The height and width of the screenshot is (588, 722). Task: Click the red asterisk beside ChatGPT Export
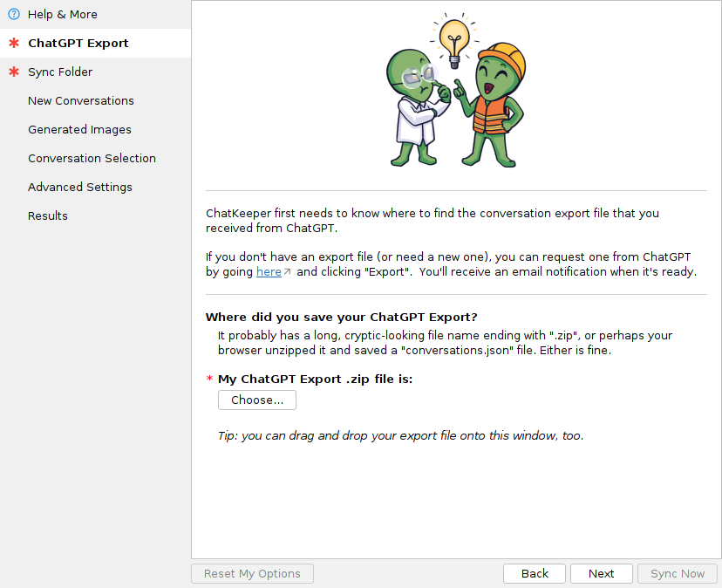pos(13,43)
